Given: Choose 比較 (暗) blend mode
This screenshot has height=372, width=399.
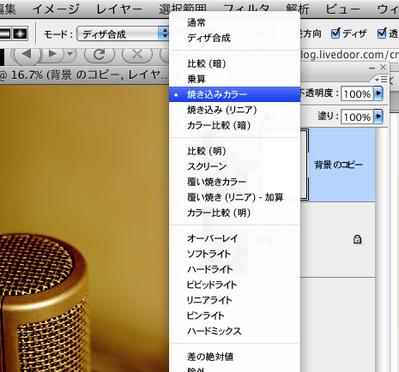Looking at the screenshot, I should pyautogui.click(x=235, y=64).
